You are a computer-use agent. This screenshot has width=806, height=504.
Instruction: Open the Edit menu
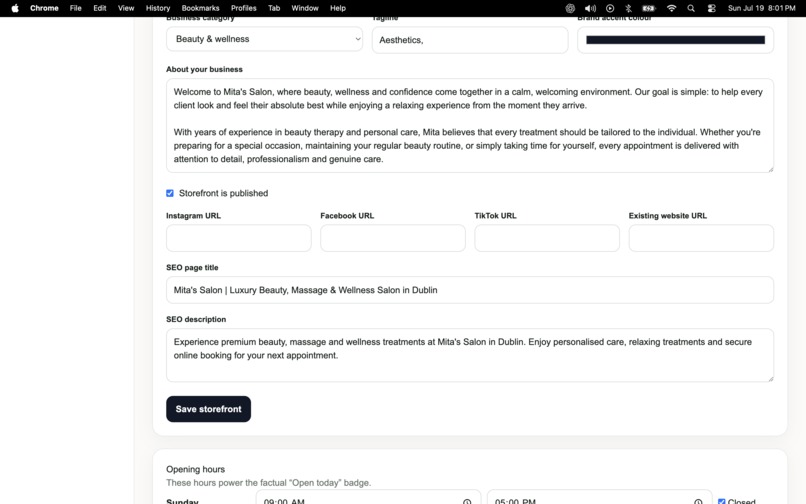100,8
